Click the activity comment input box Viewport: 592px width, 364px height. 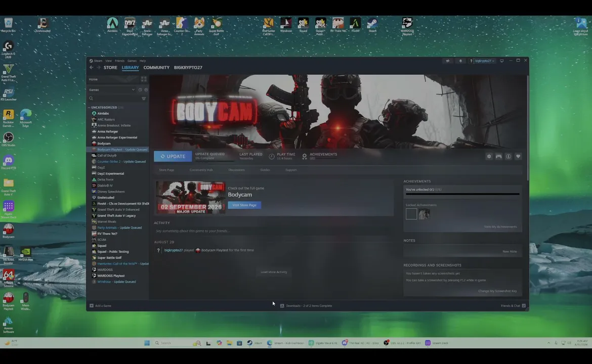tap(273, 231)
